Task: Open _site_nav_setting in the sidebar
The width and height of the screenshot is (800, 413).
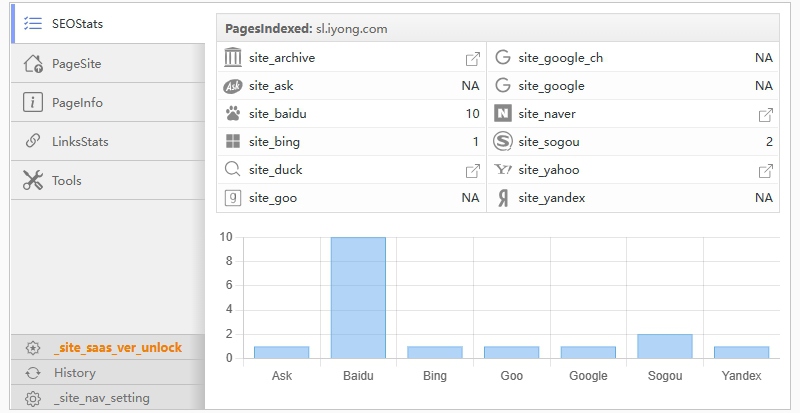Action: 101,398
